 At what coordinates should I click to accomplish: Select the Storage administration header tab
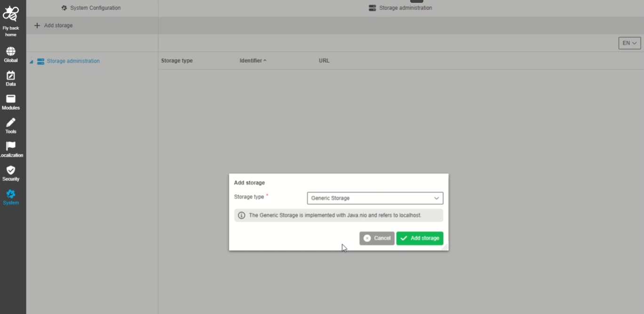pyautogui.click(x=400, y=8)
